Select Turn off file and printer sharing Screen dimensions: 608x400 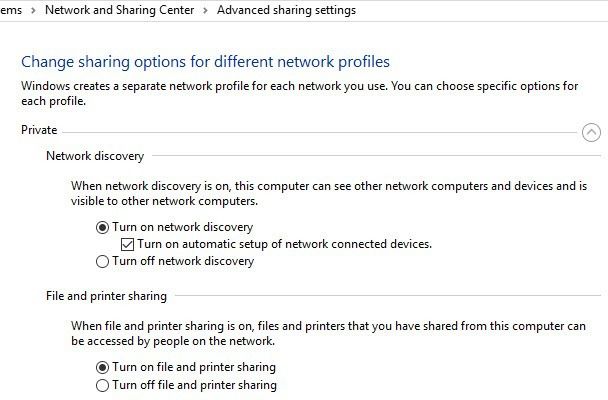101,385
